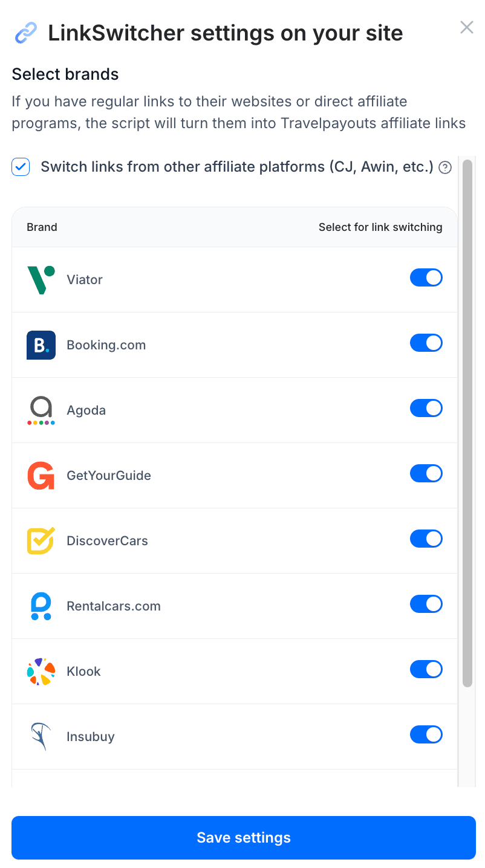Viewport: 485px width, 868px height.
Task: Open help tooltip beside affiliate platforms option
Action: 445,167
